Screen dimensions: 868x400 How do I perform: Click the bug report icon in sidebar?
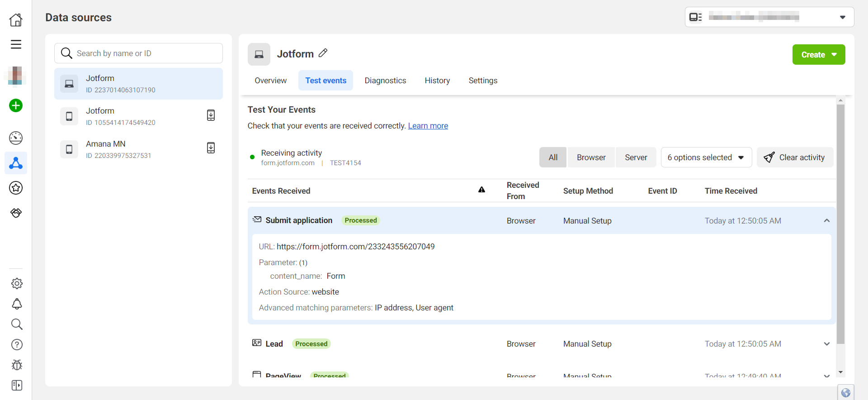(17, 365)
